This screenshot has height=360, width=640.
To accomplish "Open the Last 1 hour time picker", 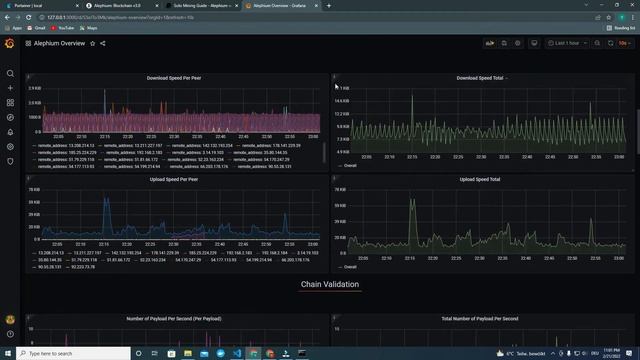I will pos(567,43).
